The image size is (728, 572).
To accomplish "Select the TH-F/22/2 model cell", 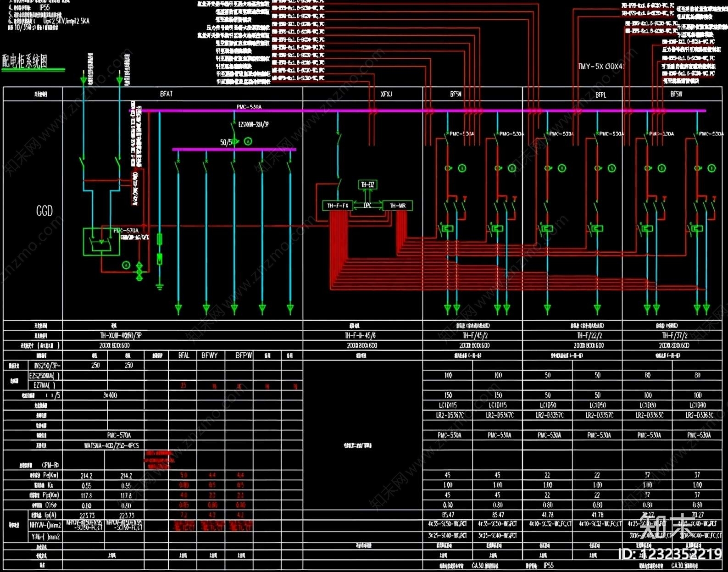I will (589, 335).
